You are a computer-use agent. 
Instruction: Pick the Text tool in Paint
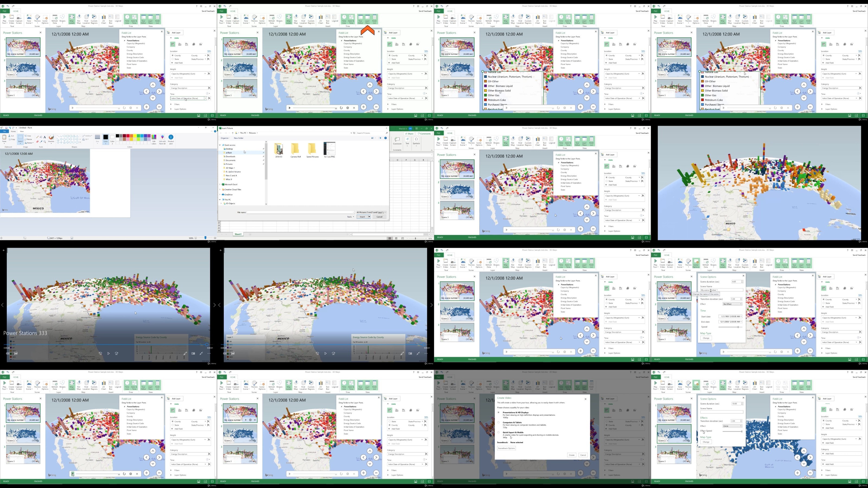coord(44,137)
